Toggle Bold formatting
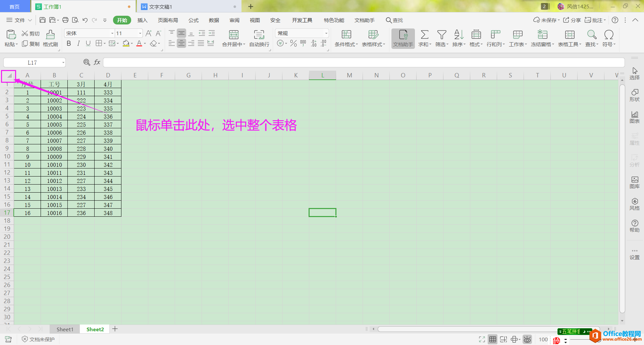 (69, 43)
